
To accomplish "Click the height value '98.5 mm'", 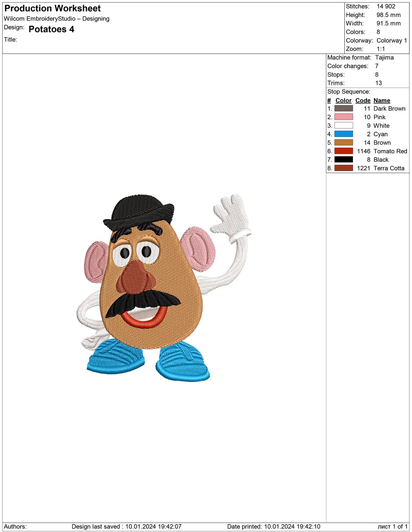I will pyautogui.click(x=389, y=15).
